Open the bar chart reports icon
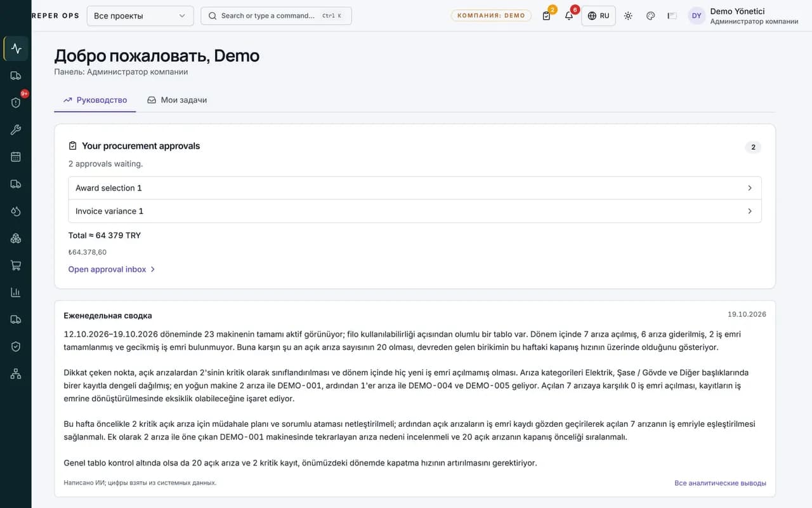 [x=16, y=293]
